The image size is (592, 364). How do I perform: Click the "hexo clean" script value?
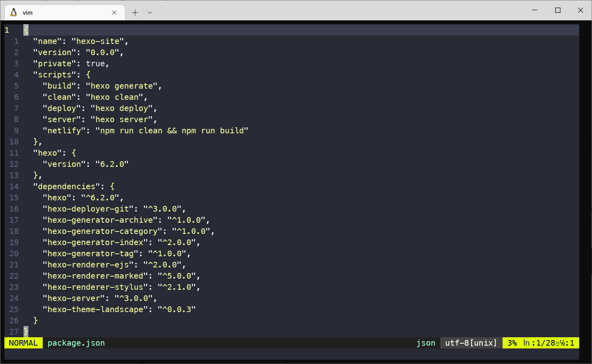(x=115, y=97)
